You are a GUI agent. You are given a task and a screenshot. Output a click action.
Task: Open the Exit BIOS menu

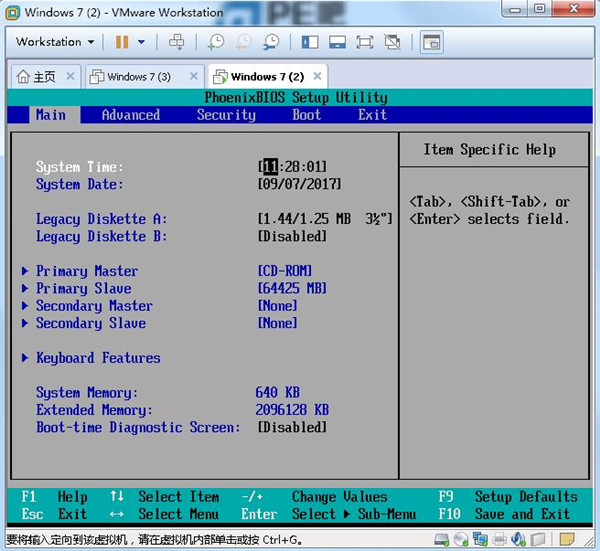pos(372,115)
